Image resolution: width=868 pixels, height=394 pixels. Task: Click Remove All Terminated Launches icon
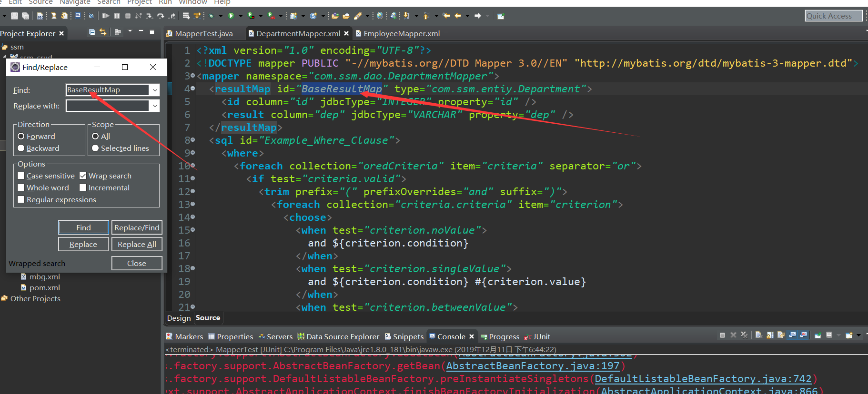(744, 335)
